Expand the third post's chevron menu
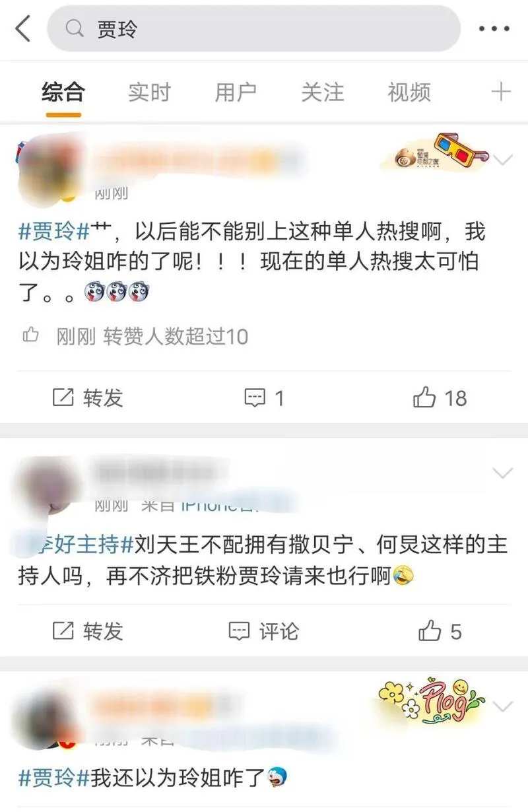This screenshot has width=528, height=812. (x=503, y=706)
